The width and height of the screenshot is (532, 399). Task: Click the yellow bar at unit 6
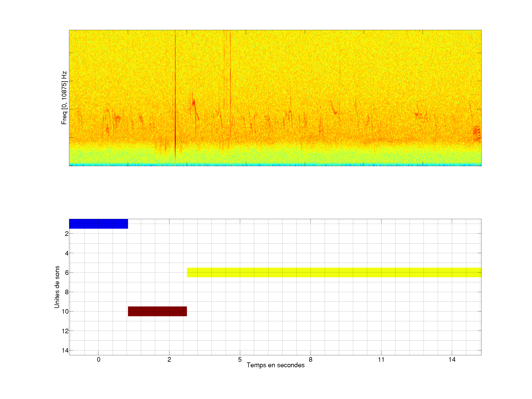coord(334,272)
